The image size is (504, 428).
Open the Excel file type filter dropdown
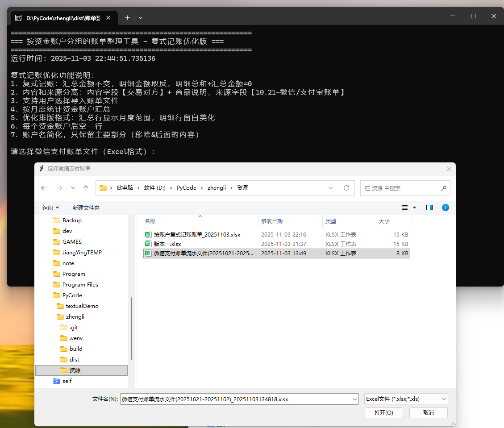tap(406, 399)
